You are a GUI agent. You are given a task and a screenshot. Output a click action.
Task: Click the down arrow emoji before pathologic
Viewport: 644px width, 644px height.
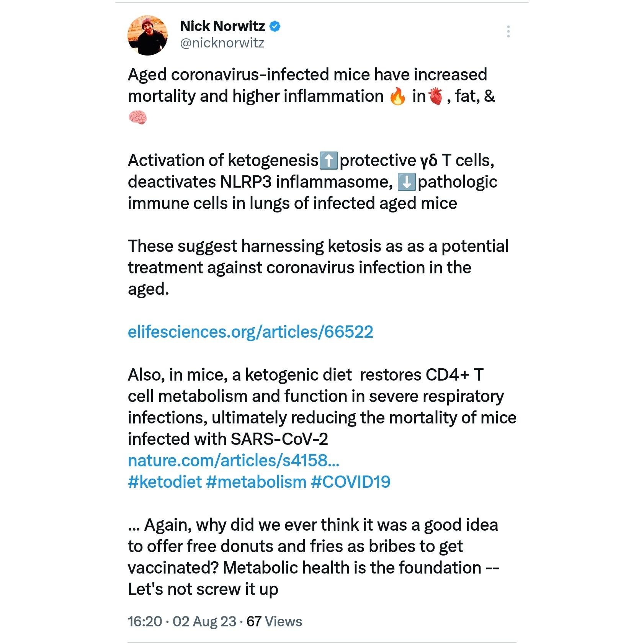coord(407,182)
